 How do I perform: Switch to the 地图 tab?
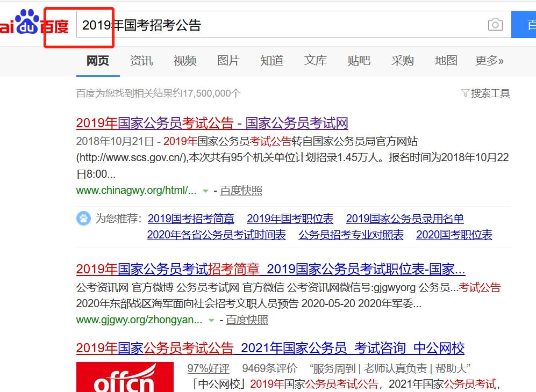coord(446,61)
